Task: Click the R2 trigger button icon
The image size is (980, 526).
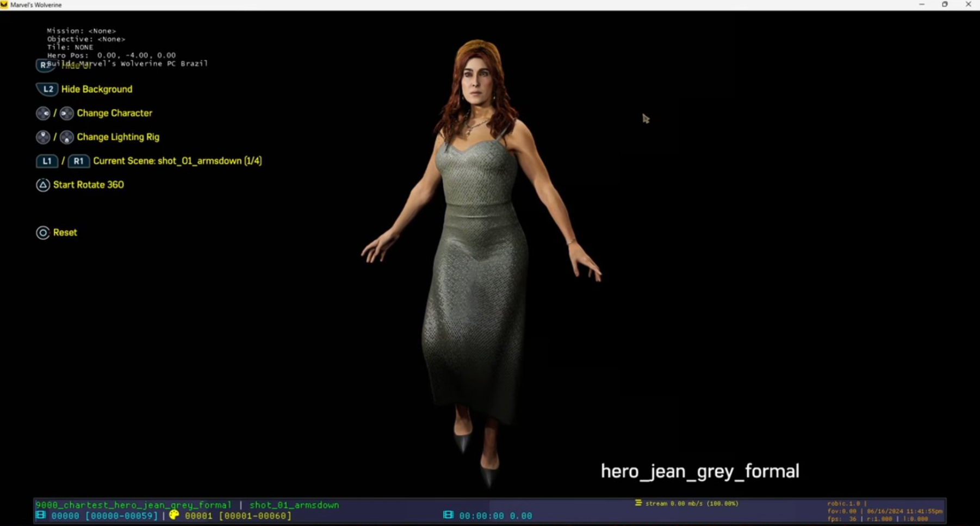Action: [45, 65]
